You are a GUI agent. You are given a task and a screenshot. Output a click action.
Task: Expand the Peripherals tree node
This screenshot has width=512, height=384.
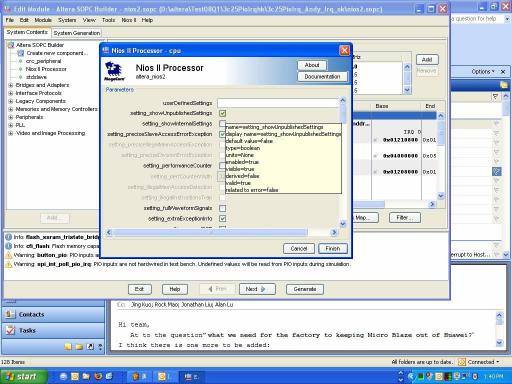click(11, 117)
